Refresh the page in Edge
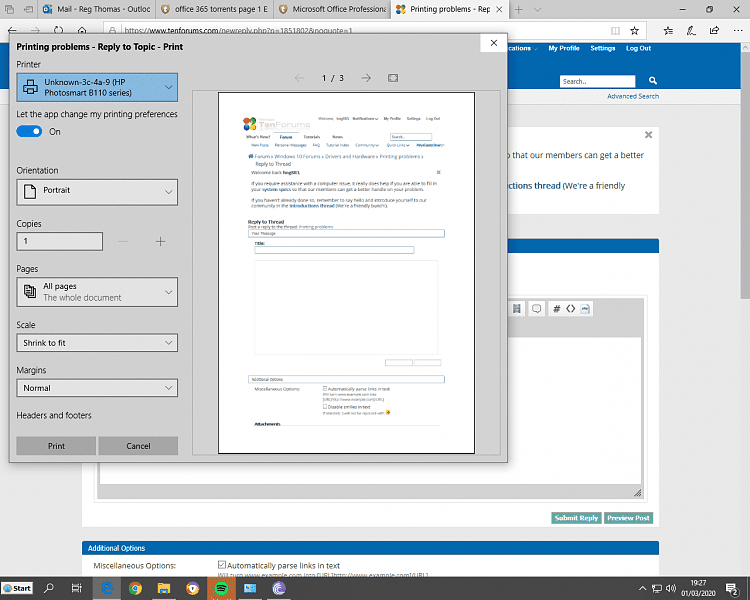 (x=58, y=31)
